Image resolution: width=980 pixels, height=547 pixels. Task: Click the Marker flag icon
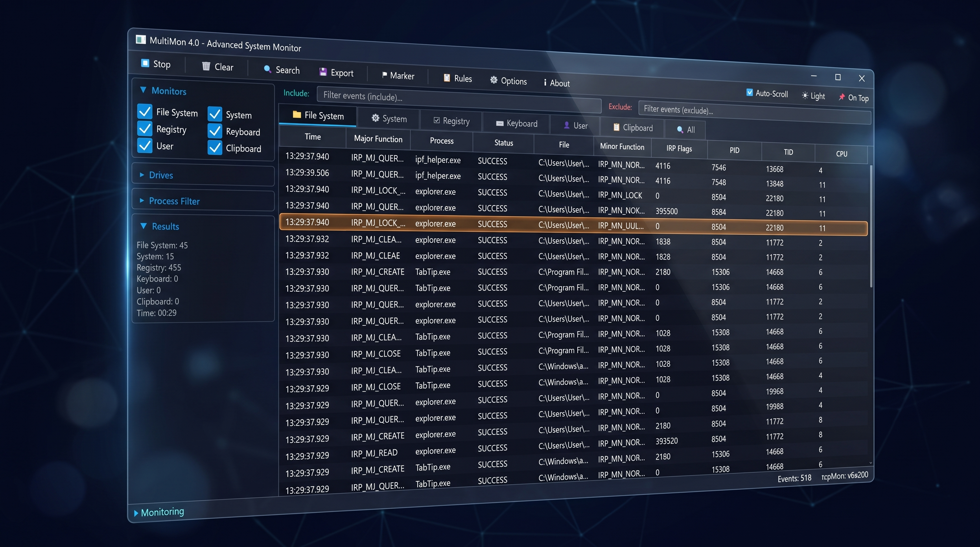point(384,74)
